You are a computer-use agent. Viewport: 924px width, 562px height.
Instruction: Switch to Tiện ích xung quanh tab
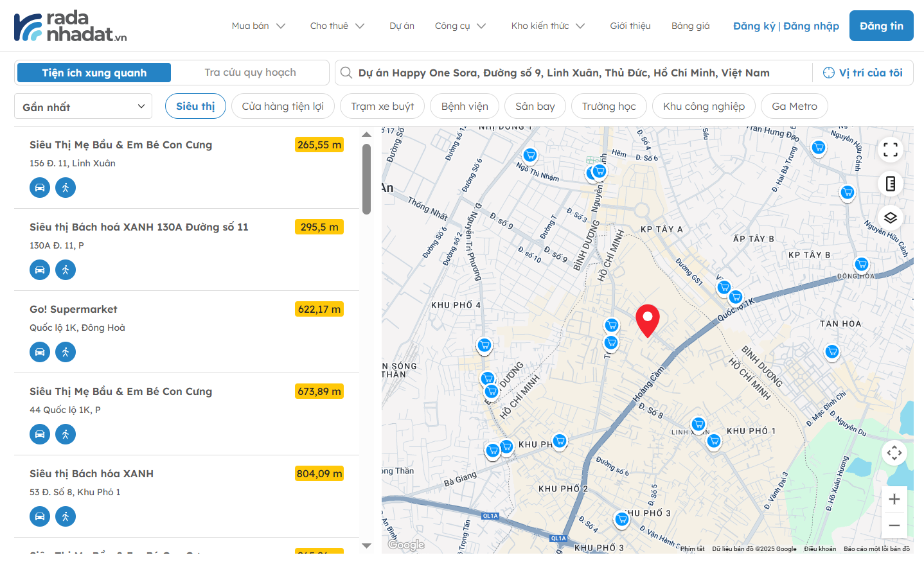pyautogui.click(x=94, y=73)
